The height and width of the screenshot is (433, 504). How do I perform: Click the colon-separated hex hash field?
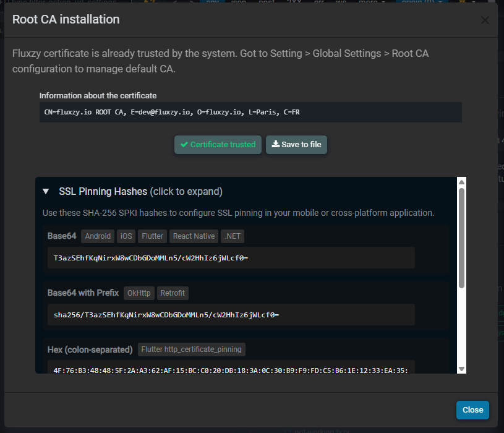[x=231, y=370]
